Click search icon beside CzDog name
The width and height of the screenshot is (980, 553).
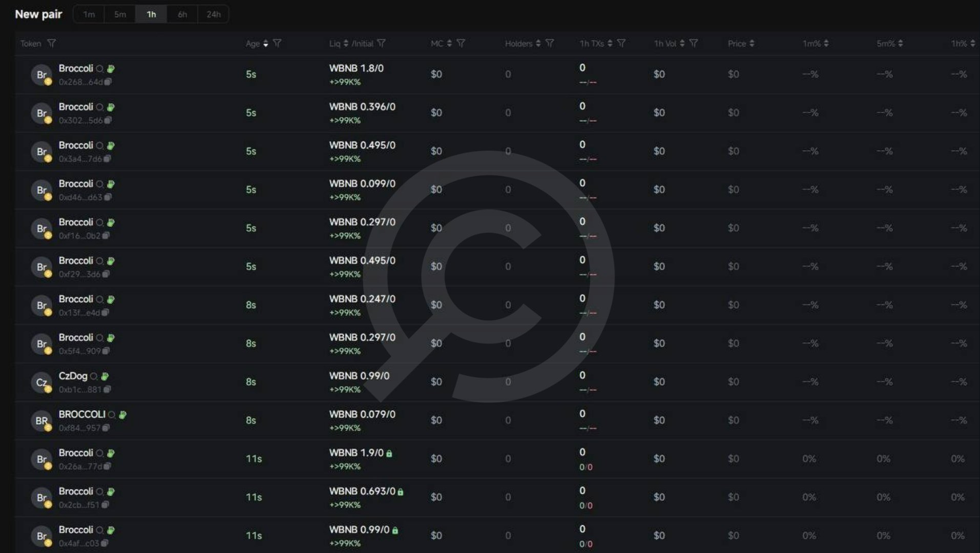pos(94,377)
